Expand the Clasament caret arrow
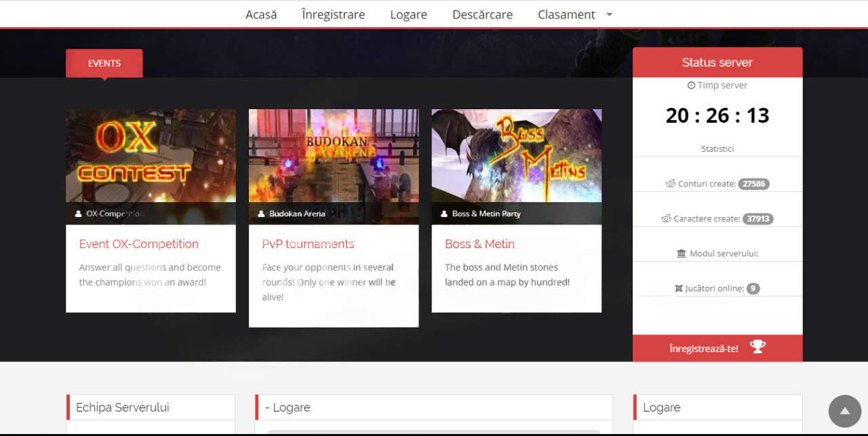Image resolution: width=868 pixels, height=436 pixels. [x=608, y=14]
